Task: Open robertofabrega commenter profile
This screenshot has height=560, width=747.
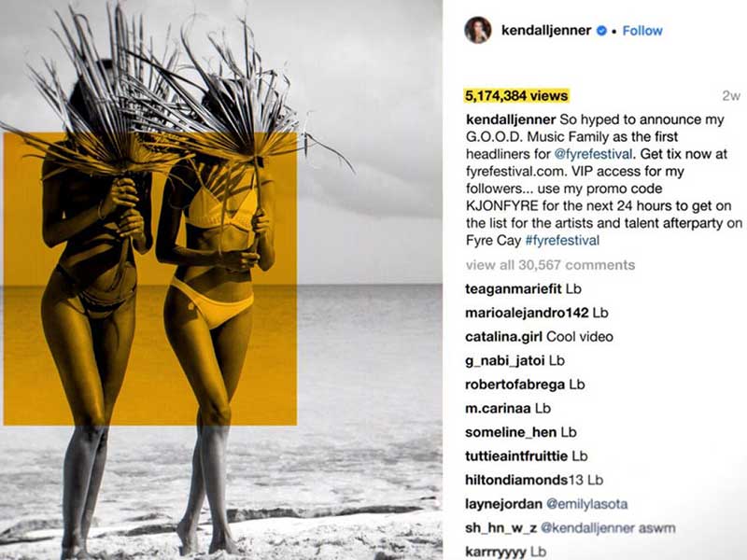Action: point(515,385)
